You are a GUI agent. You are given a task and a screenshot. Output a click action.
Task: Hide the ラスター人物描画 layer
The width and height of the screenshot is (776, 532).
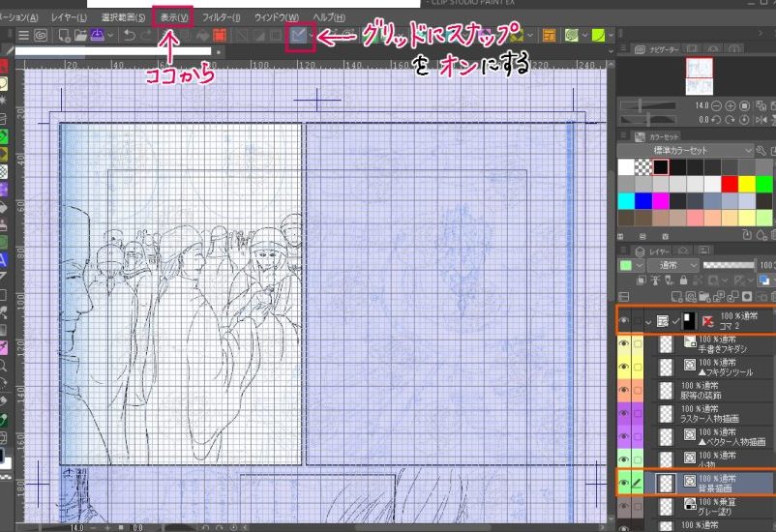coord(624,413)
